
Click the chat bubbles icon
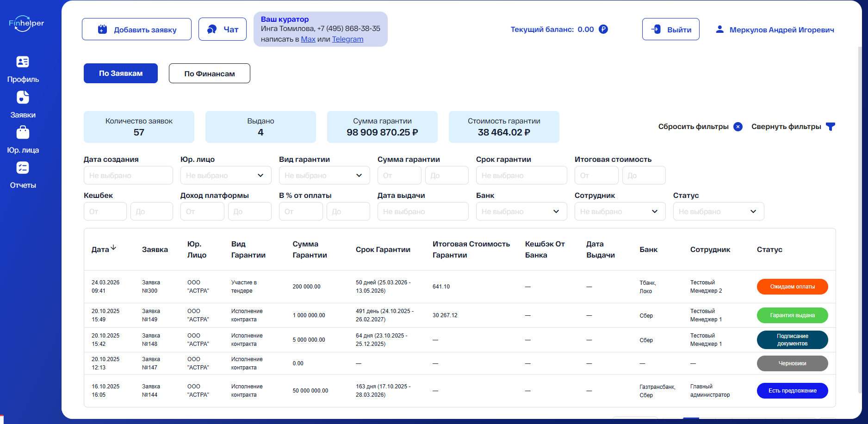212,29
